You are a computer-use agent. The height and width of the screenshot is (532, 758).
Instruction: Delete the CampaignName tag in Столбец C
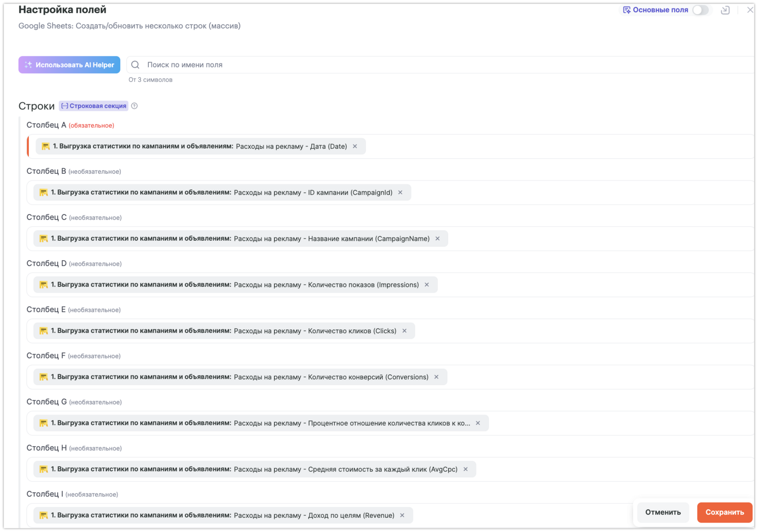point(438,239)
